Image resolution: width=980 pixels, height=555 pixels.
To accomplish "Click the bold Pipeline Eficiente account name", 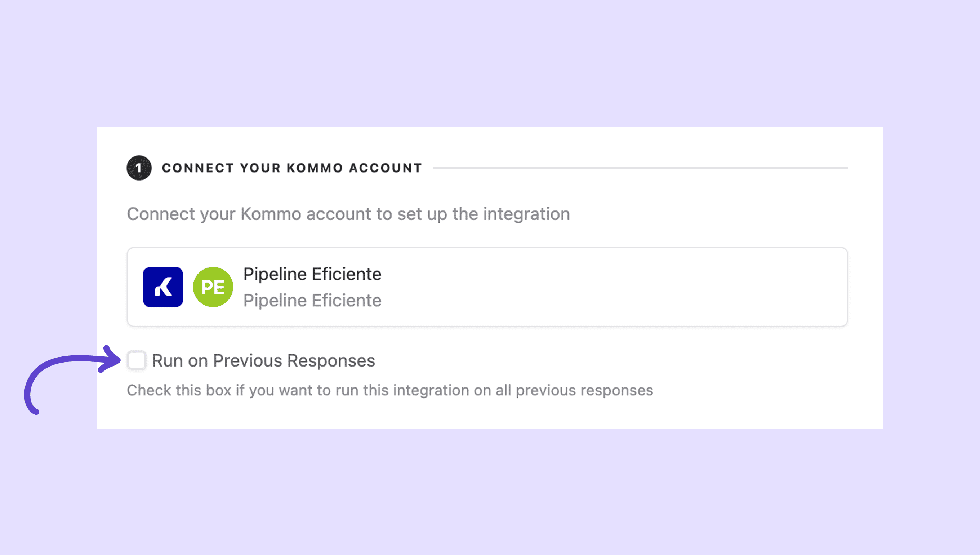I will (312, 274).
